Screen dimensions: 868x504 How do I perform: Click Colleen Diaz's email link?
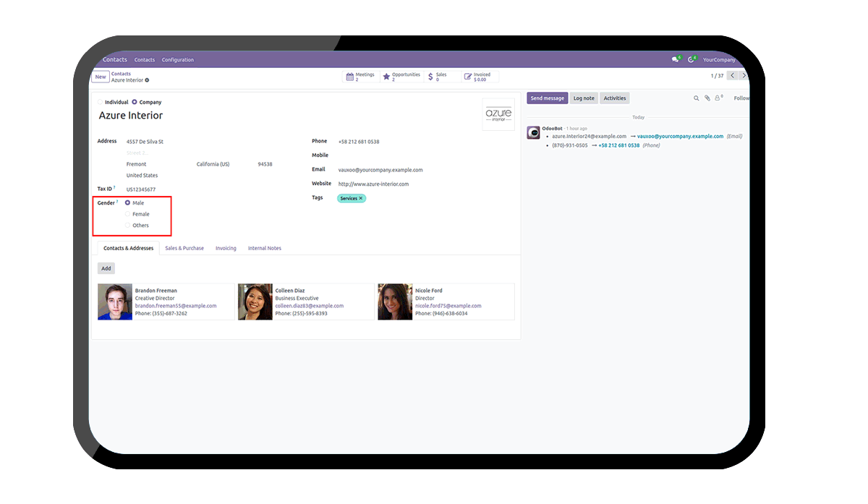tap(310, 306)
